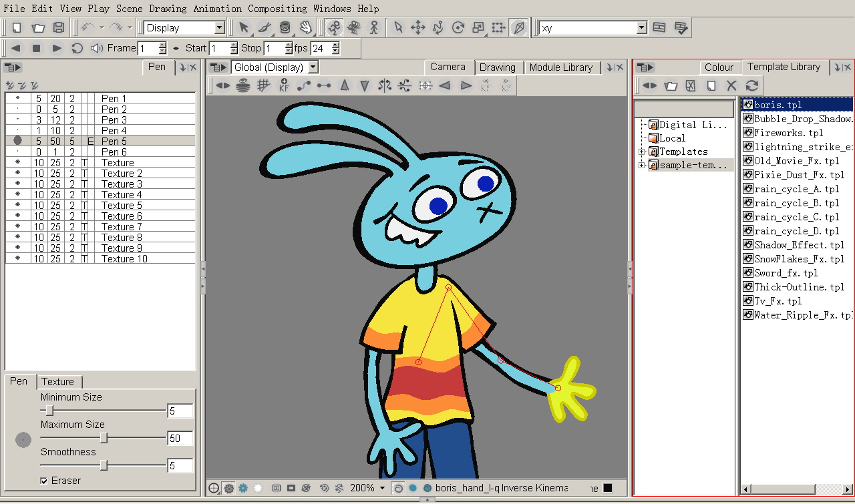Image resolution: width=855 pixels, height=504 pixels.
Task: Select the single standing stick-figure icon
Action: click(374, 28)
